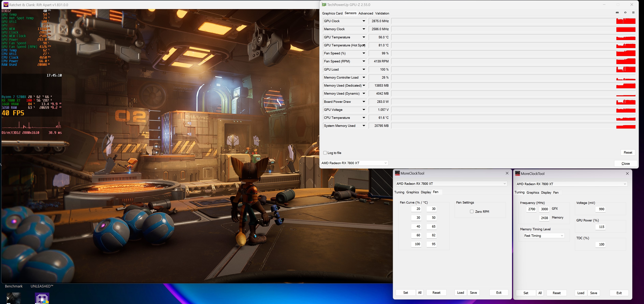Switch to Fan tab in the frequency MoreClockTool window
The height and width of the screenshot is (304, 644).
click(x=556, y=192)
